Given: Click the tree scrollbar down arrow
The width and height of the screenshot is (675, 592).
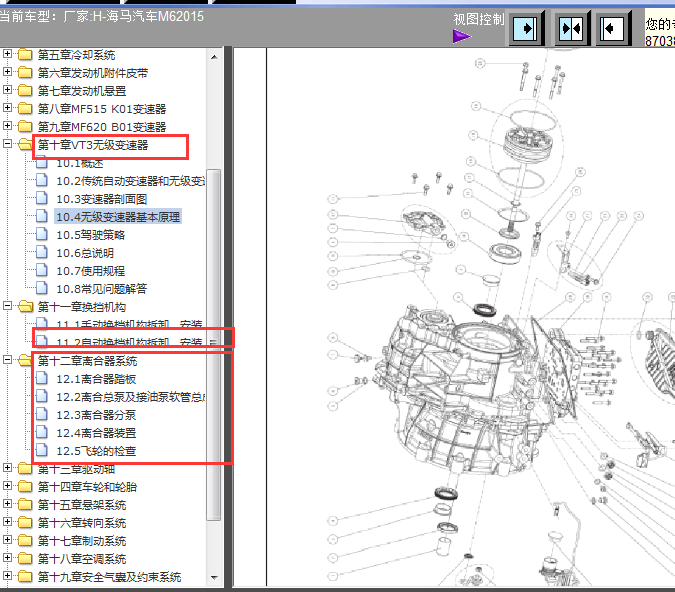Looking at the screenshot, I should point(214,577).
